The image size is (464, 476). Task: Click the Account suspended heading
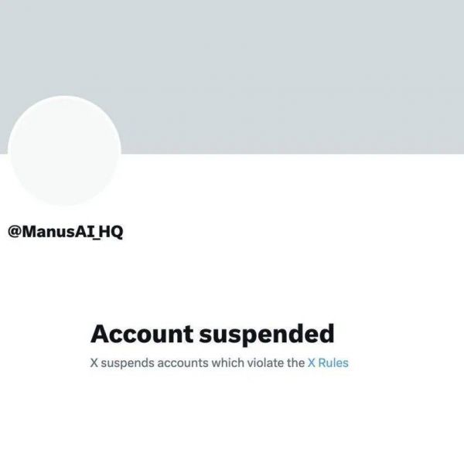(212, 335)
